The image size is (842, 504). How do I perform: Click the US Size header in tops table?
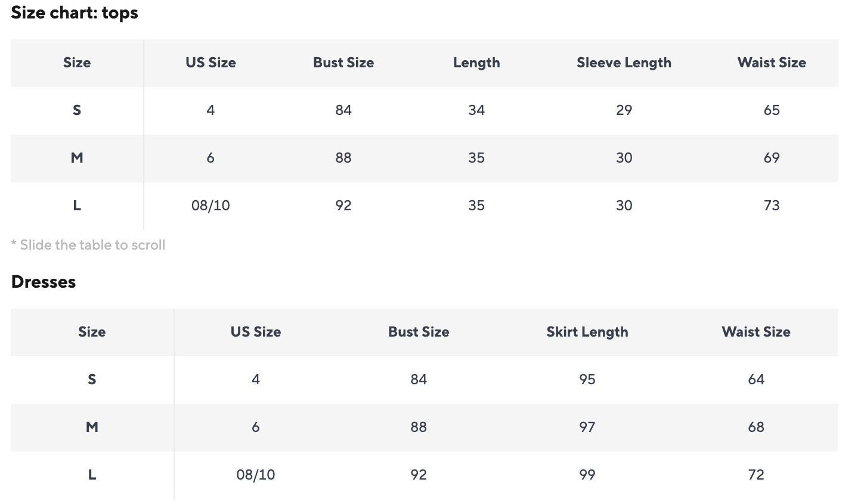coord(210,63)
